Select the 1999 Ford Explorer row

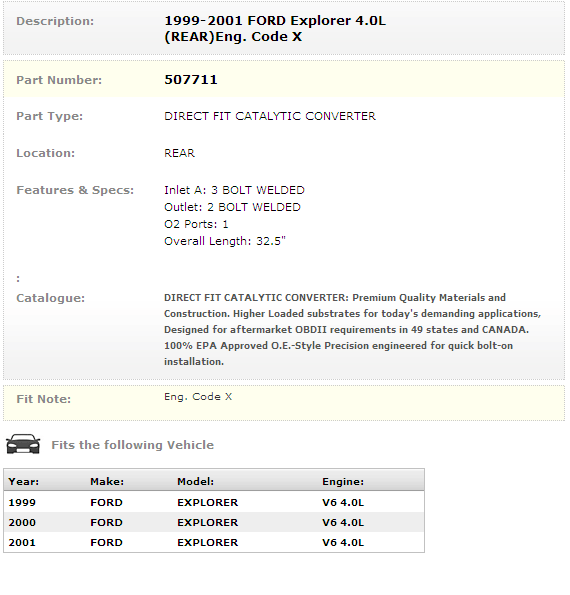[214, 502]
